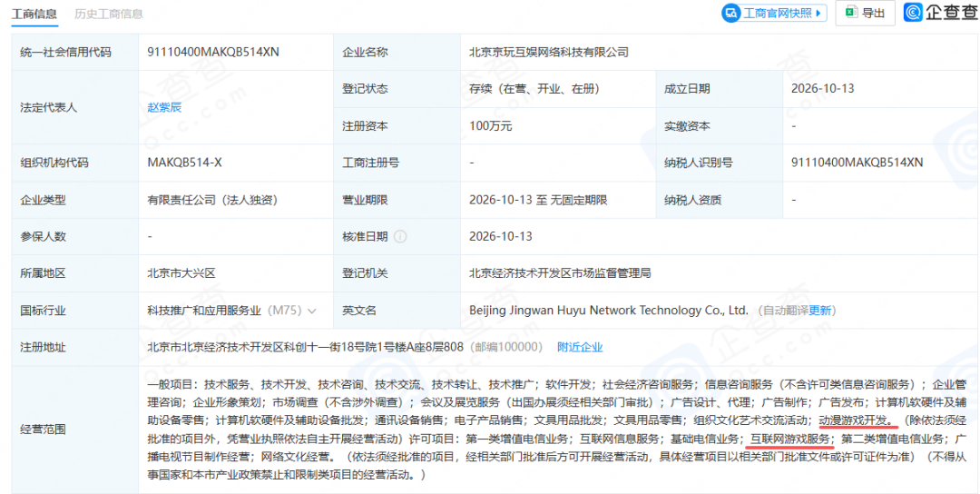980x494 pixels.
Task: Select the 存续（在营、开业、在册） status text
Action: (x=535, y=89)
